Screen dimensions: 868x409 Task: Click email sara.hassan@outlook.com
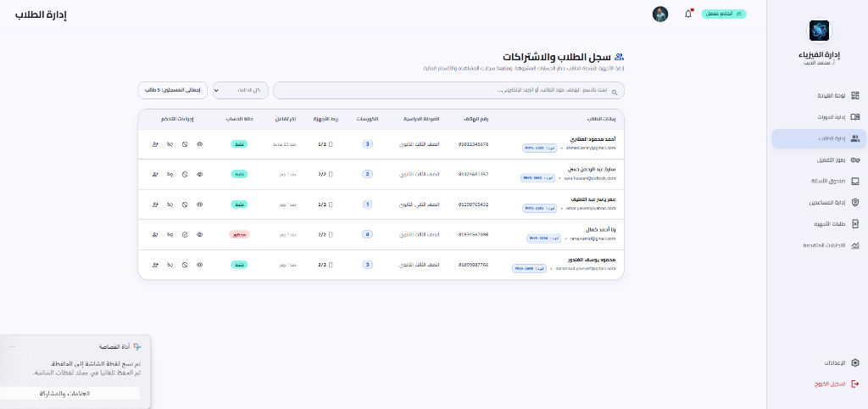click(589, 178)
